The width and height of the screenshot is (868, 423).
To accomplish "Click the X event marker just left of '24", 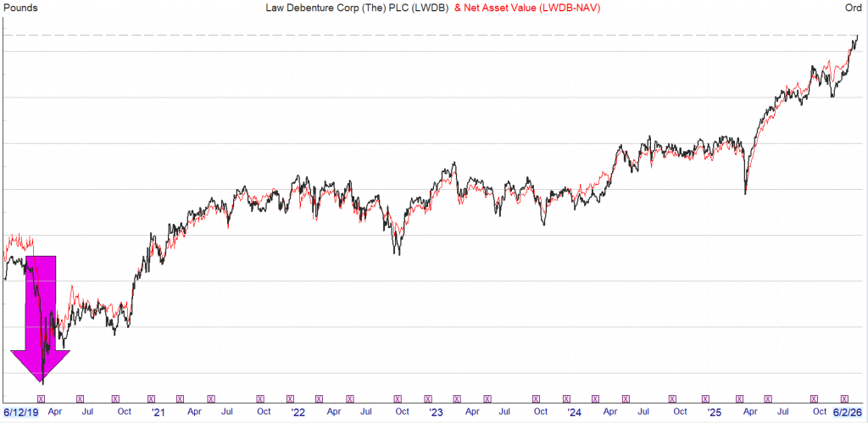I will tap(565, 398).
